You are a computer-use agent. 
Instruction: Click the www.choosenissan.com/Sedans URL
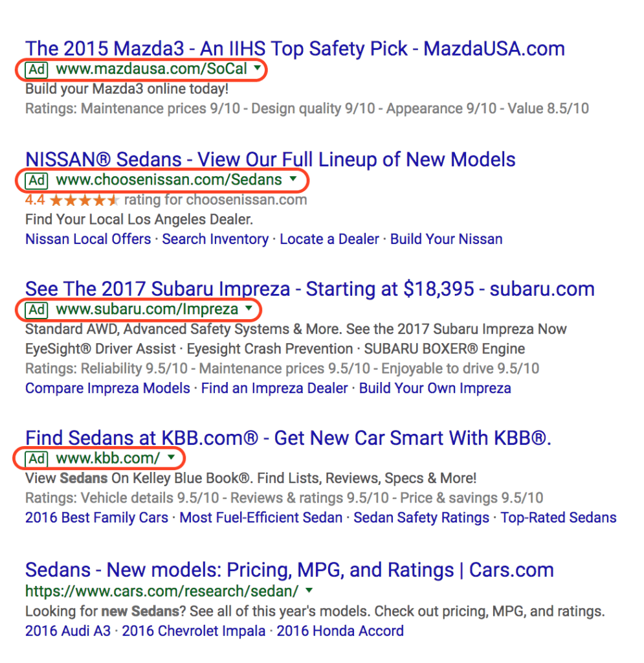click(x=169, y=180)
